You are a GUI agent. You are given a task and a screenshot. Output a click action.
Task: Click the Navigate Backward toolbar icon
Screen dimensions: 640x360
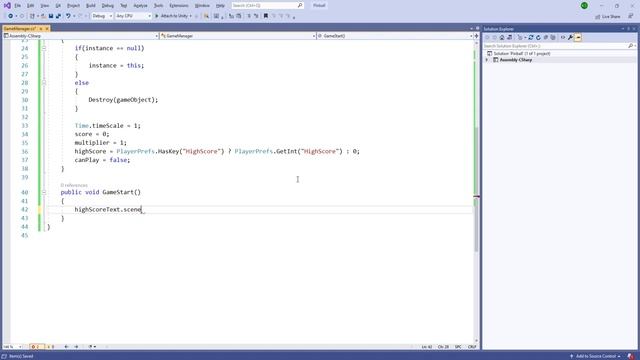click(x=11, y=16)
